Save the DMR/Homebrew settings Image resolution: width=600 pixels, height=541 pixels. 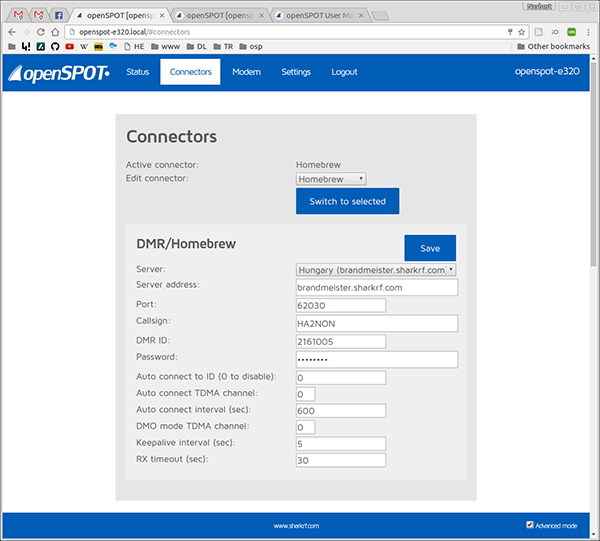point(429,248)
